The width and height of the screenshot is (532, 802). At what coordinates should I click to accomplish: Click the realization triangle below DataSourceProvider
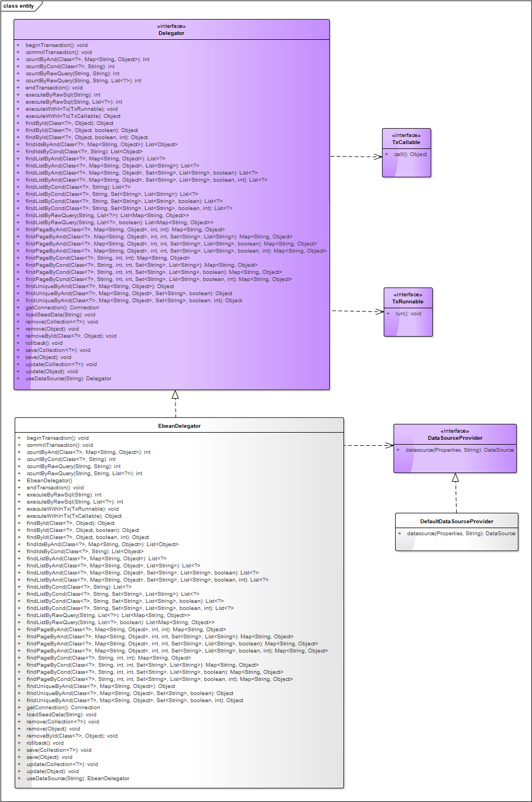pos(455,477)
